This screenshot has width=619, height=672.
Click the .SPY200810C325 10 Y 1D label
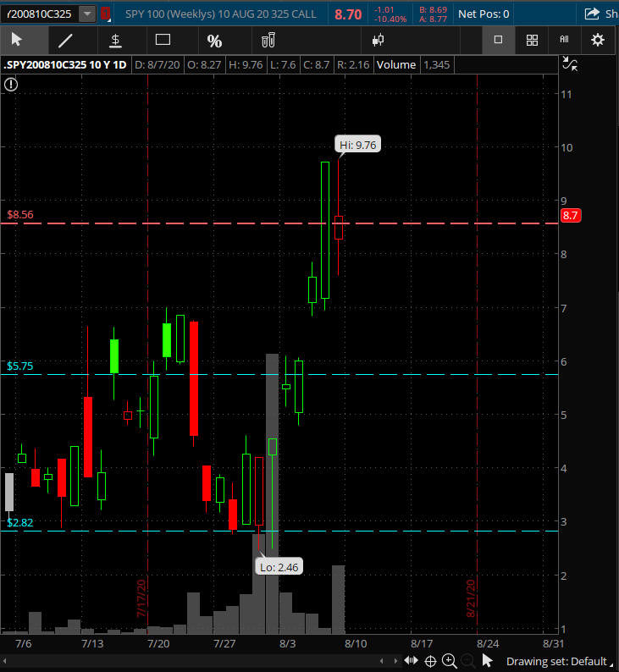click(x=65, y=64)
